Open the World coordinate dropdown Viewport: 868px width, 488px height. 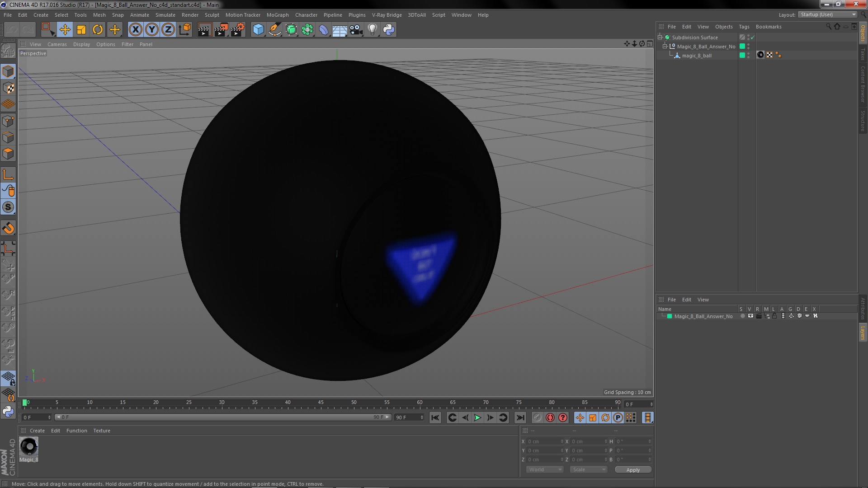click(x=545, y=470)
